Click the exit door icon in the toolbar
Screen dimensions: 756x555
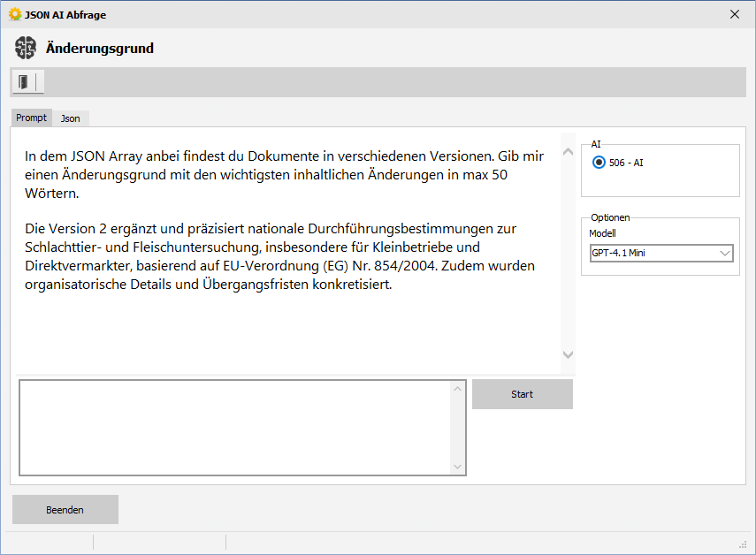[24, 82]
